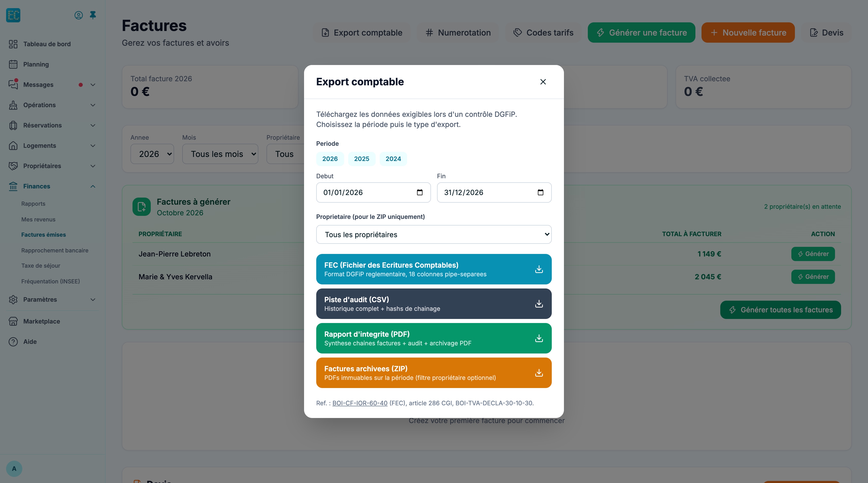The image size is (868, 483).
Task: Open the BOI-CF-IOR-60-40 reference link
Action: 360,403
